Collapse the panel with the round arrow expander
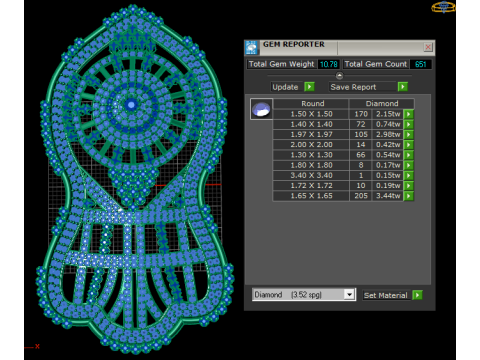This screenshot has height=360, width=480. [339, 76]
